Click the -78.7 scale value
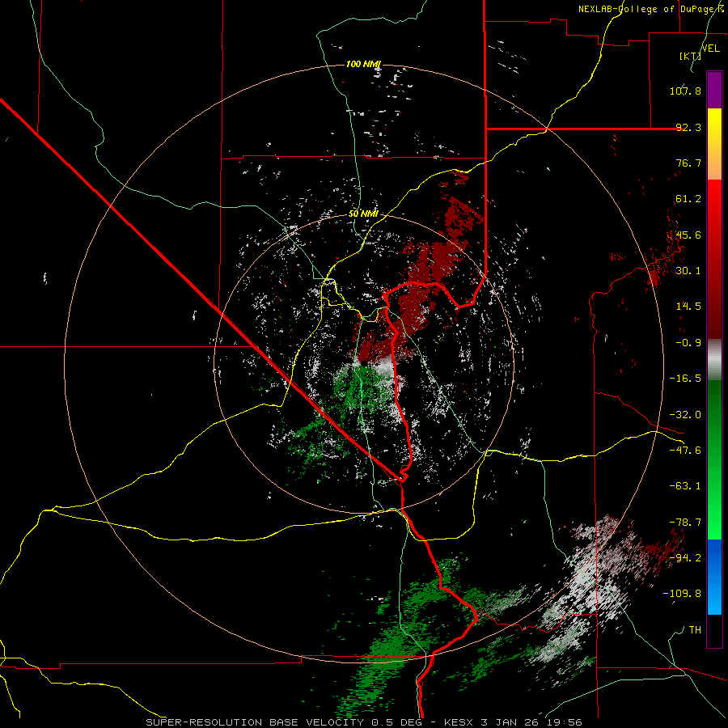The height and width of the screenshot is (728, 728). [x=685, y=523]
